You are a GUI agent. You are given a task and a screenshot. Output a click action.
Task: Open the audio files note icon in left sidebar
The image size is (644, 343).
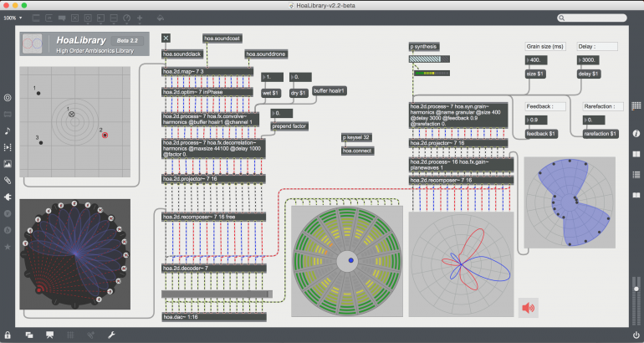click(x=8, y=131)
